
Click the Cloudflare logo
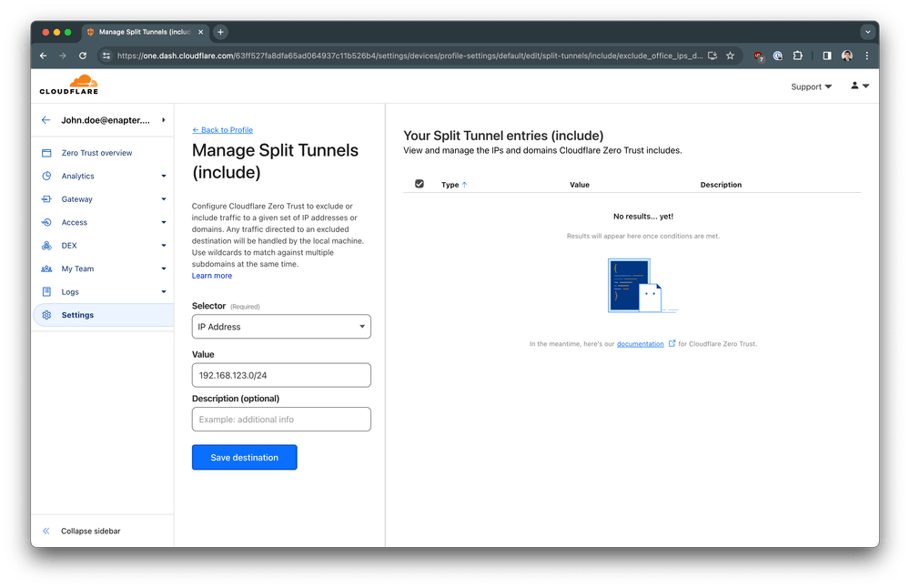(68, 85)
